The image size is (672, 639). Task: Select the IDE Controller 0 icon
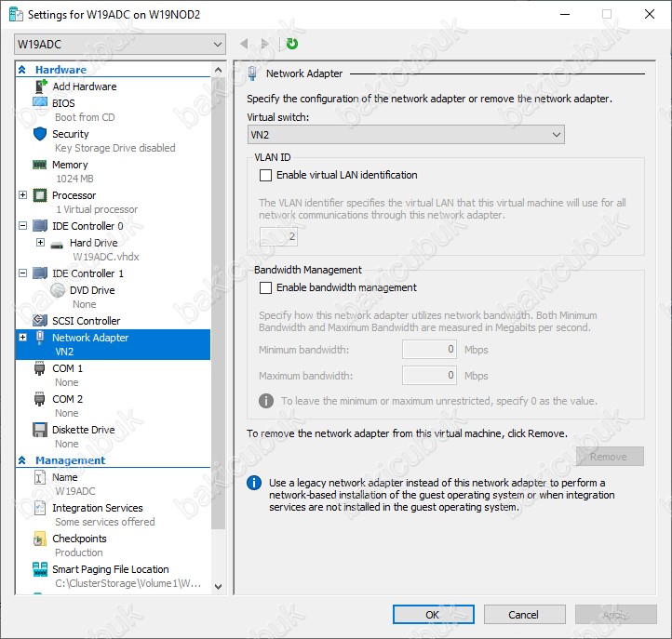(x=40, y=226)
